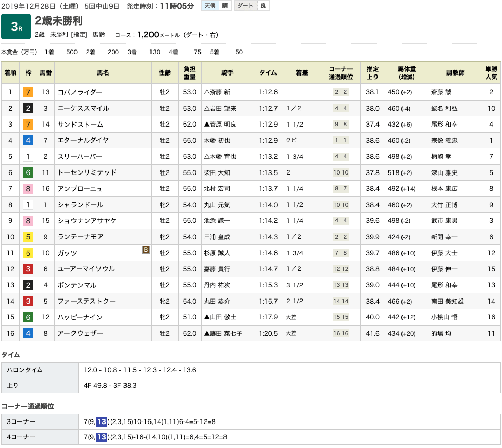Click yellow frame 5 badge for ランテーナモア
Screen dimensions: 502x448
[28, 237]
